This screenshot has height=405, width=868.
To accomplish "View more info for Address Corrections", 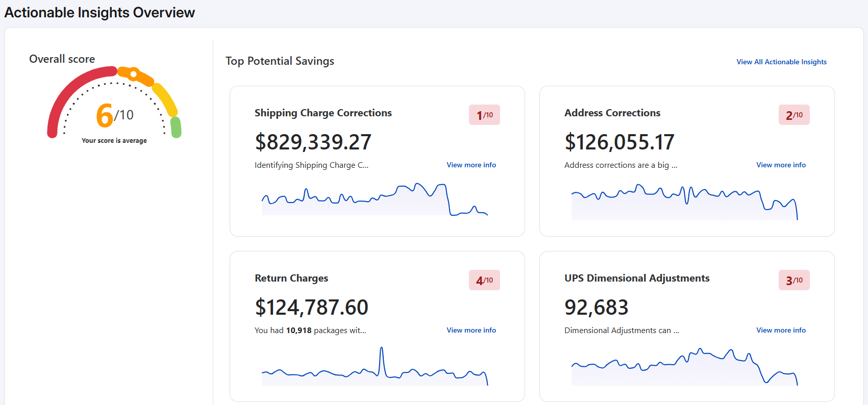I will point(781,165).
